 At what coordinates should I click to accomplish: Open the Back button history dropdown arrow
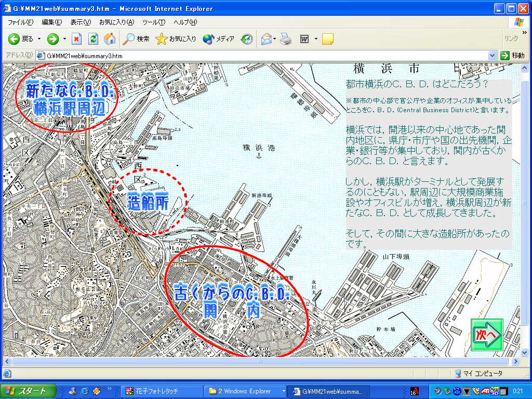coord(39,39)
